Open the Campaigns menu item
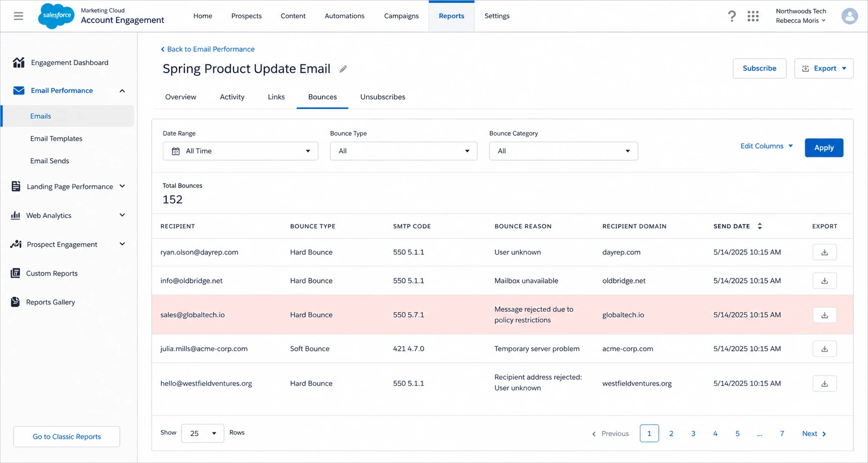This screenshot has width=868, height=463. pyautogui.click(x=401, y=16)
